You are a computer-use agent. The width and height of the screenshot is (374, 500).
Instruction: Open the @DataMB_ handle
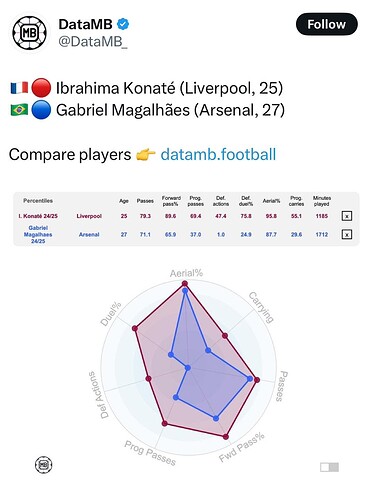[93, 42]
